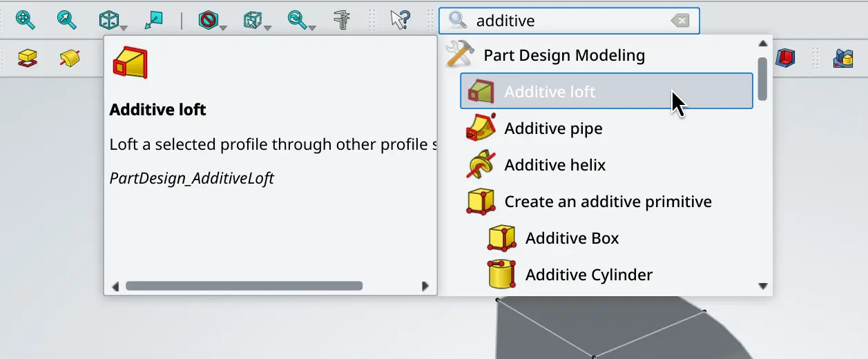Click the Pad tool icon
Image resolution: width=868 pixels, height=359 pixels.
click(x=28, y=58)
